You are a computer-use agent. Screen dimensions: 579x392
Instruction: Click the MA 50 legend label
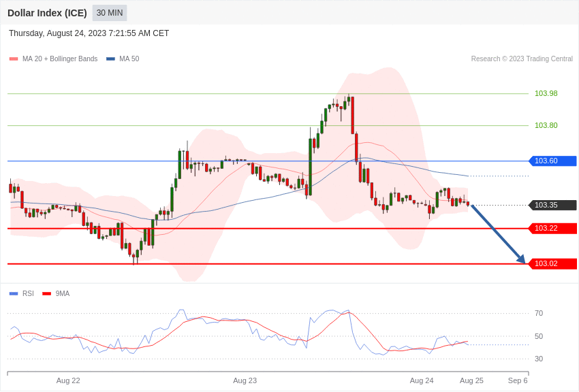(129, 59)
